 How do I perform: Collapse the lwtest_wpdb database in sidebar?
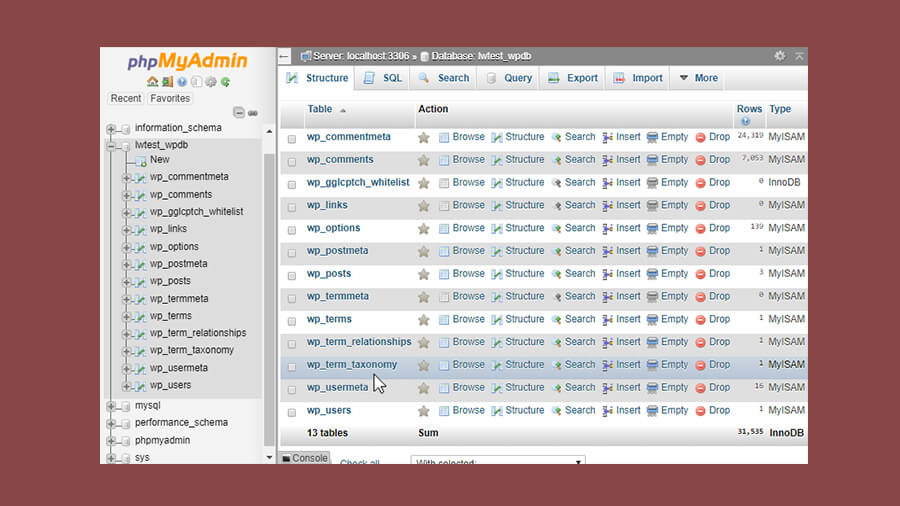pos(111,146)
